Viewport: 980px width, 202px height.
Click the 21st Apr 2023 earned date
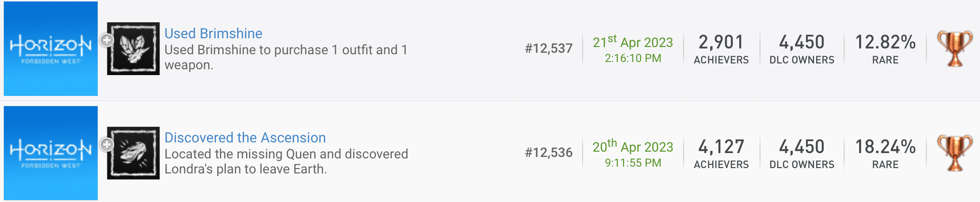(633, 42)
